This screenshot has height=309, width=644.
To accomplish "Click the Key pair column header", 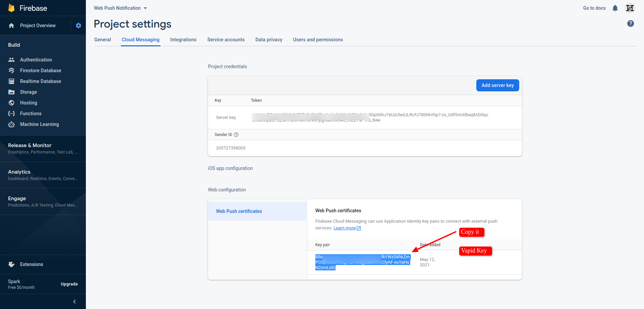I will [323, 245].
